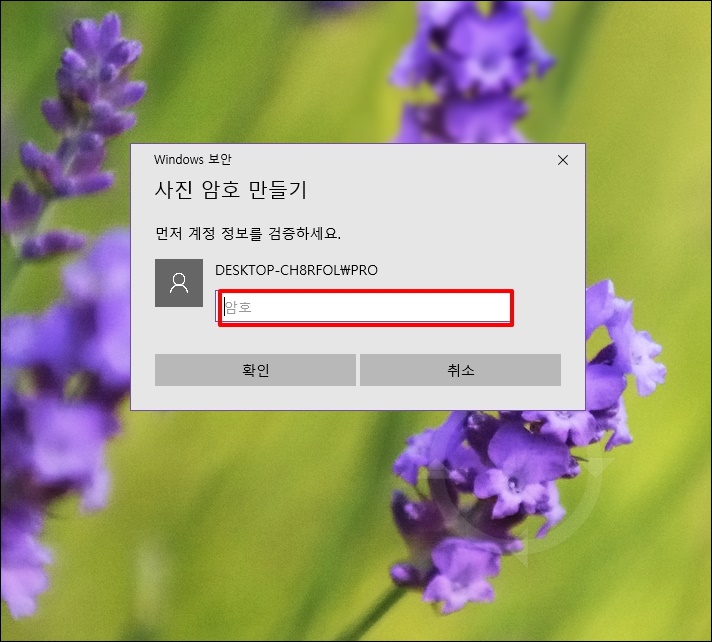Screen dimensions: 712x642
Task: Close the Windows 보안 dialog
Action: (563, 160)
